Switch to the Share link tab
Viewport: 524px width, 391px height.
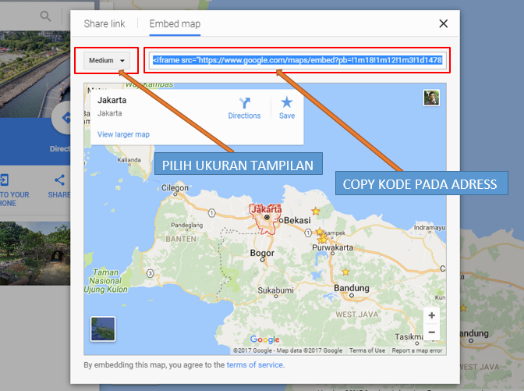104,24
